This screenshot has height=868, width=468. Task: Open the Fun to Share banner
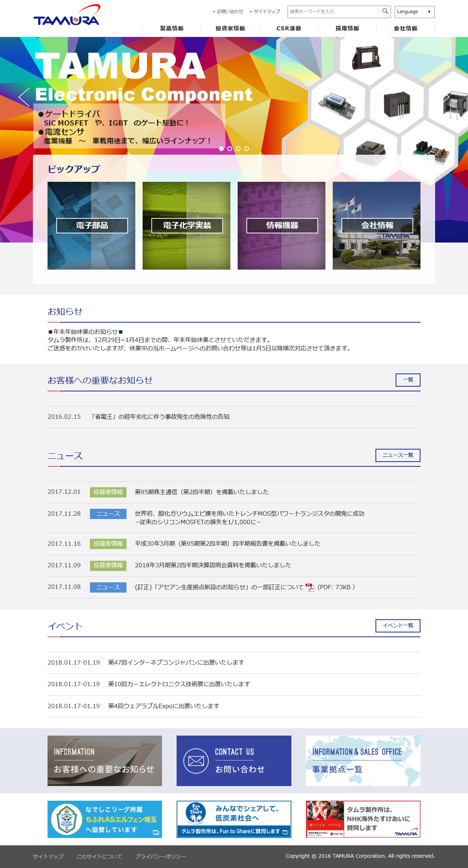(234, 819)
